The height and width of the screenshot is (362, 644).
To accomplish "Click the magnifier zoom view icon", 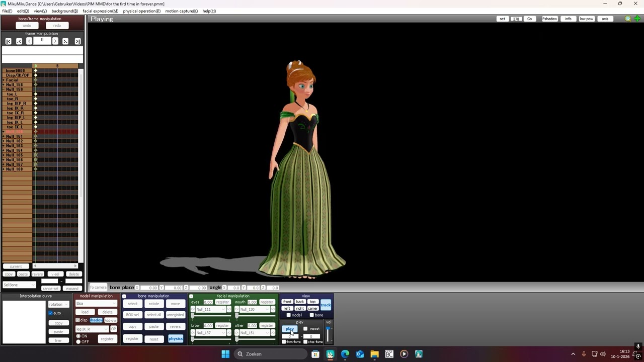I will (628, 19).
